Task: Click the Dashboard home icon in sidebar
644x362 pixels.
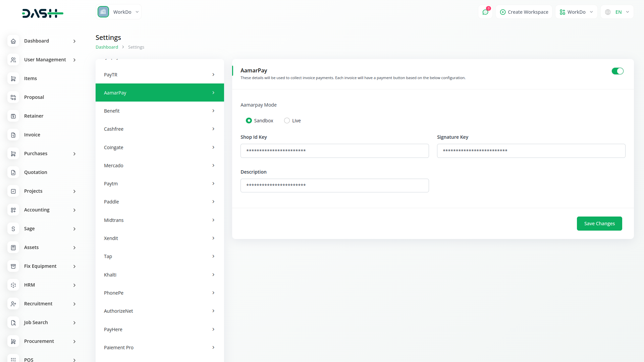Action: (13, 41)
